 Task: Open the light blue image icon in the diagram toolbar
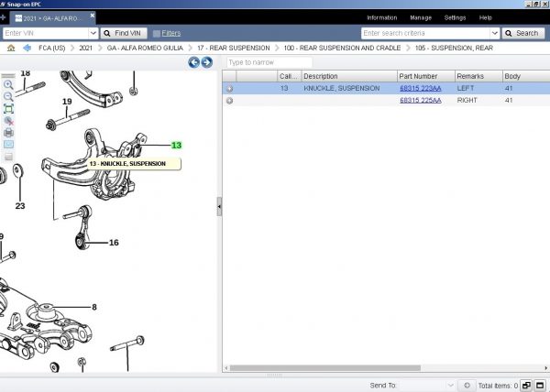(x=8, y=145)
